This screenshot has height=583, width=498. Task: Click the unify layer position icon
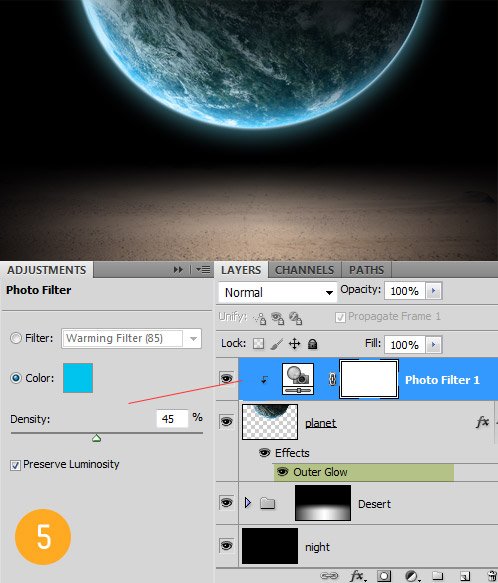[260, 318]
